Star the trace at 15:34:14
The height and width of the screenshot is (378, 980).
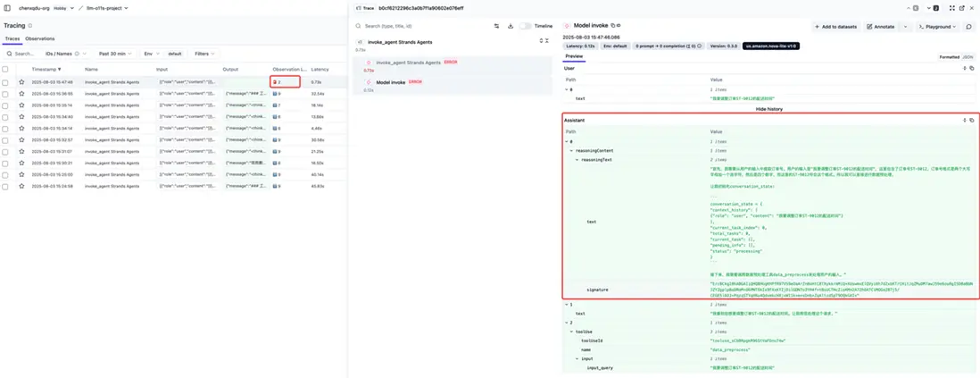click(21, 129)
